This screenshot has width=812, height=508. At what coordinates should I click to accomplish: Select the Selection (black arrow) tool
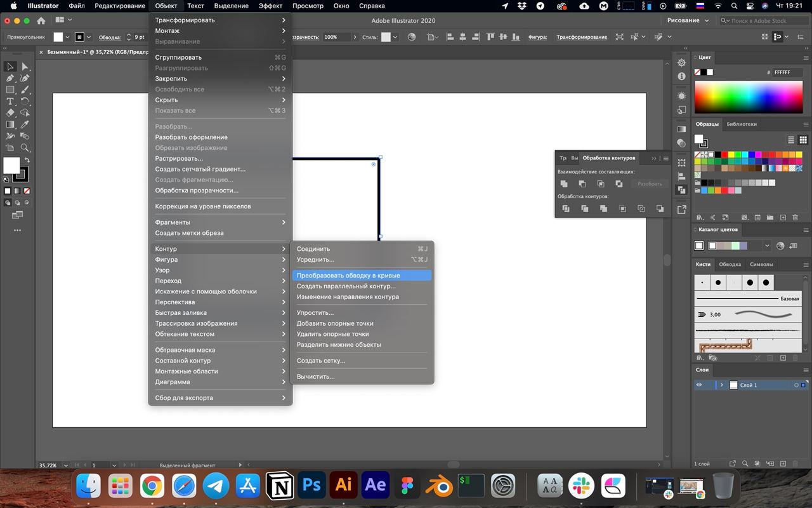tap(10, 67)
